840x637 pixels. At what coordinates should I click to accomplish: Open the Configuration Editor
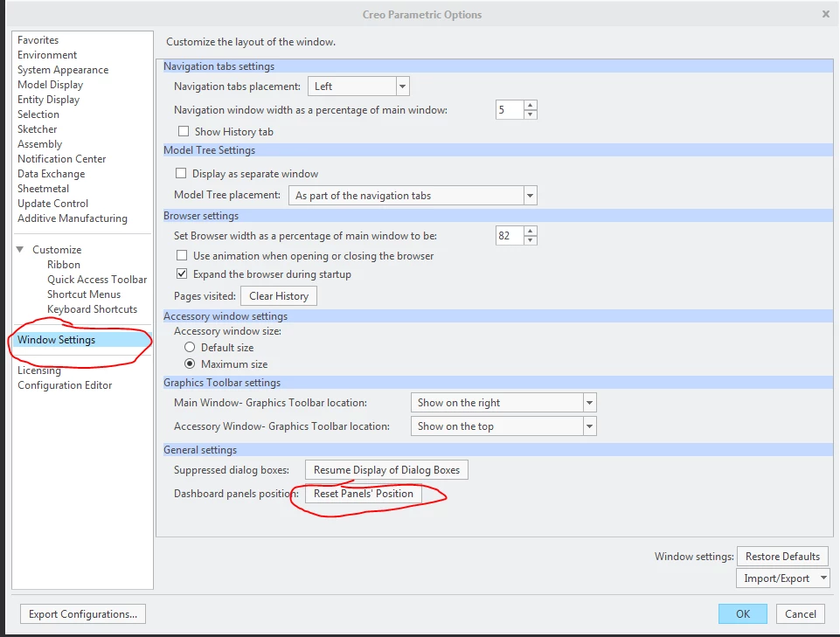(x=65, y=385)
